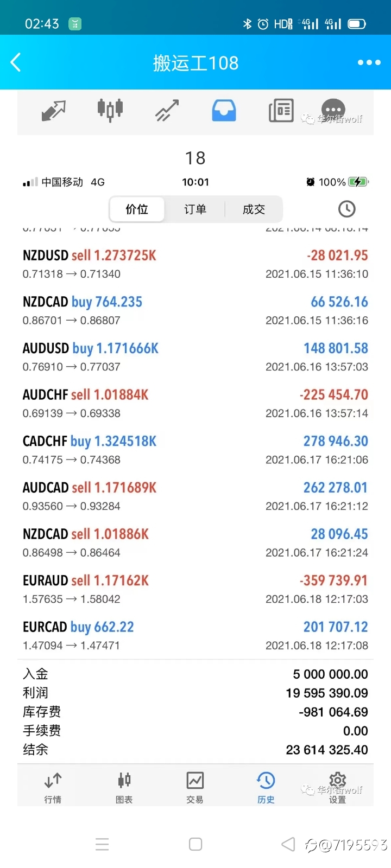Tap the back arrow in header

(16, 62)
